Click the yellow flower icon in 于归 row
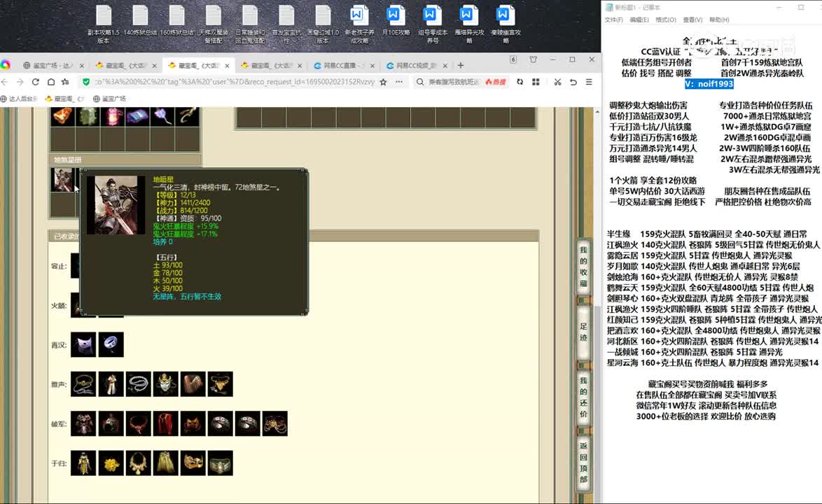Viewport: 822px width, 504px height. (x=111, y=463)
